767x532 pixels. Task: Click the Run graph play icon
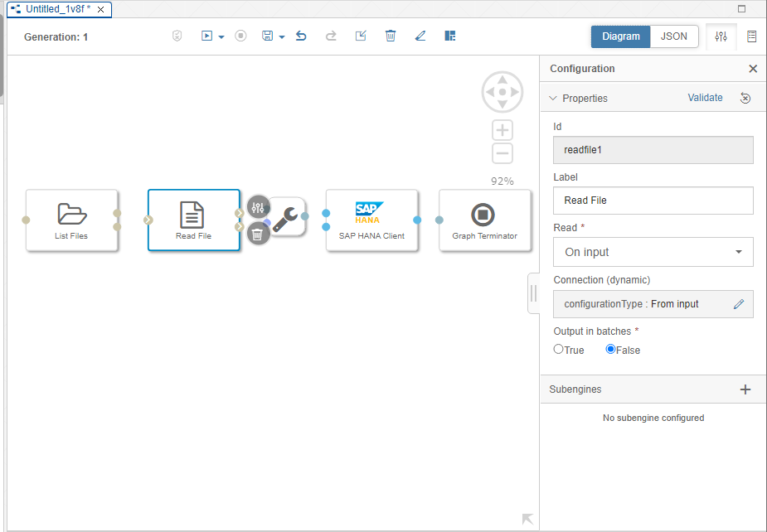[206, 36]
